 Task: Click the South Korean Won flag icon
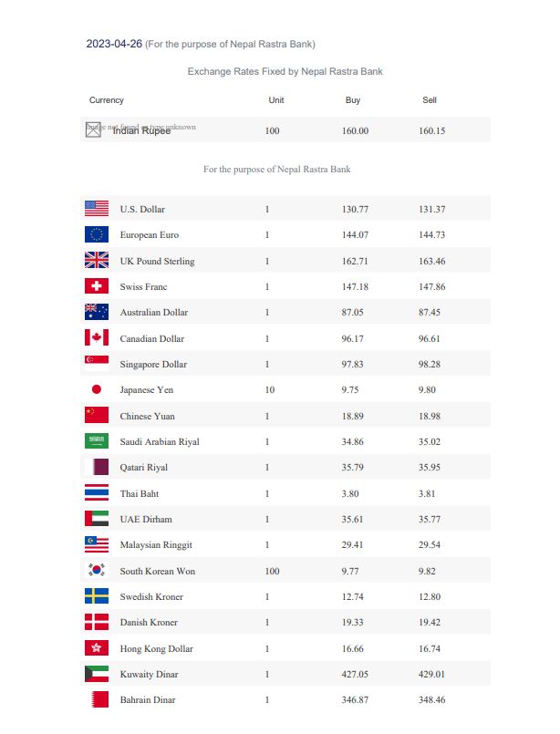[x=97, y=571]
